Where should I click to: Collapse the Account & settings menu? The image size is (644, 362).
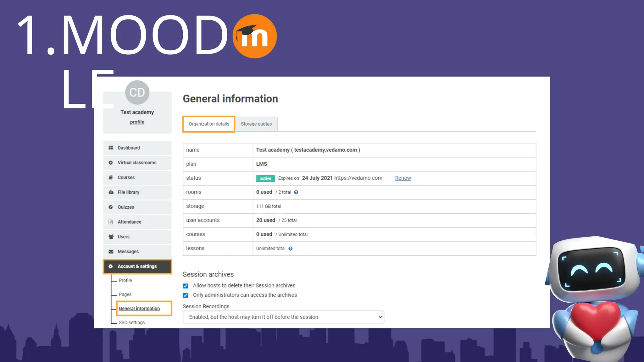(137, 266)
